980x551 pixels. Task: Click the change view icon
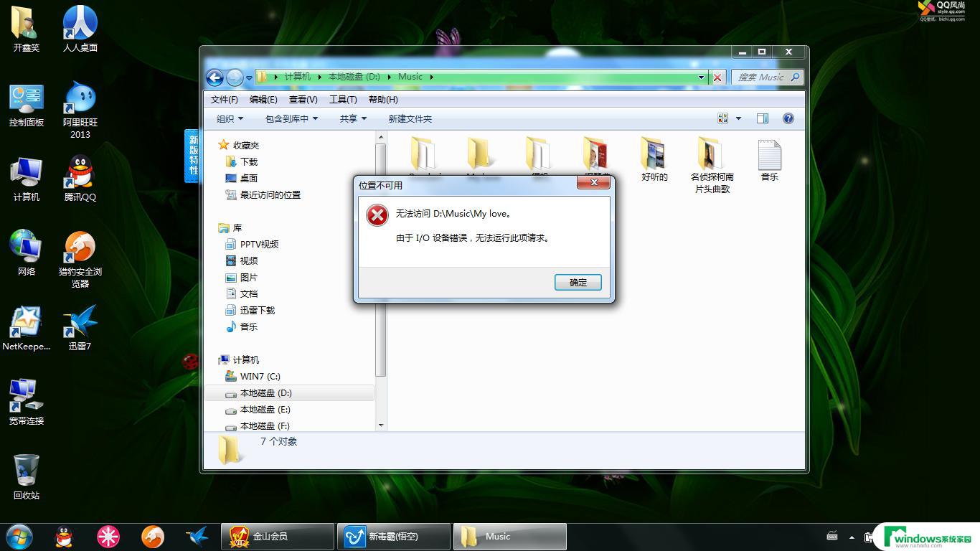click(722, 118)
